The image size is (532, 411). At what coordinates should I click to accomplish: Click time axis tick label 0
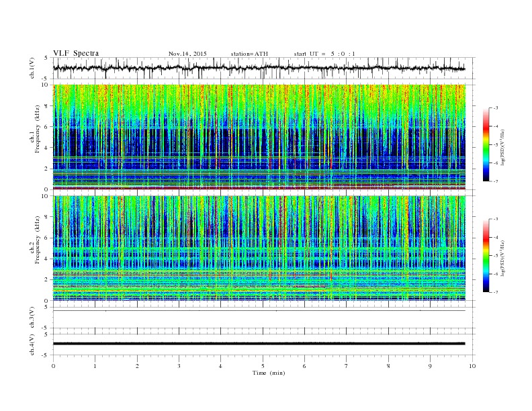click(53, 366)
